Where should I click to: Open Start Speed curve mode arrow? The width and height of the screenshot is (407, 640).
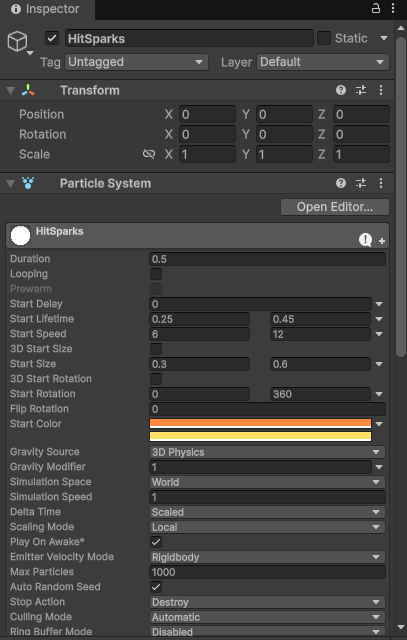(379, 334)
